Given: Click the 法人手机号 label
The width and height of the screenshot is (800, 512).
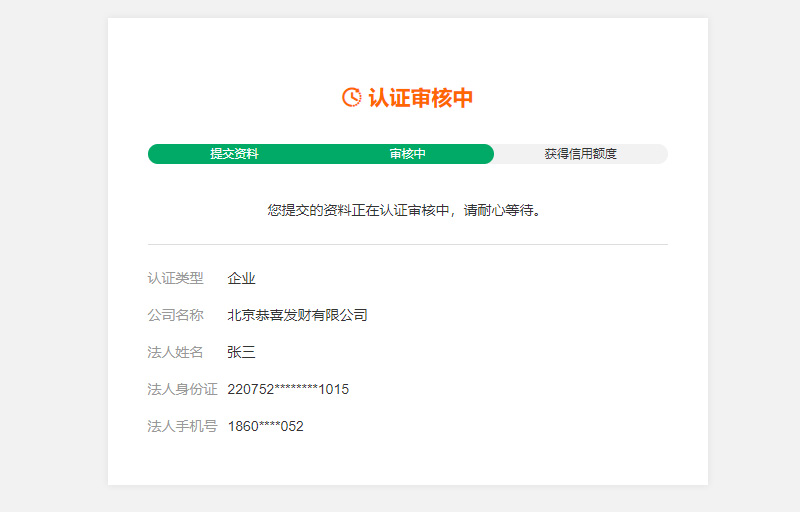Looking at the screenshot, I should pyautogui.click(x=183, y=426).
